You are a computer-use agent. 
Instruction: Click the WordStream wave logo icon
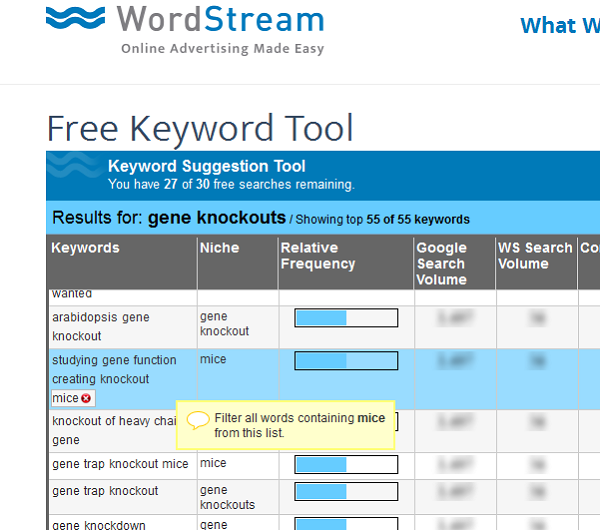click(75, 18)
